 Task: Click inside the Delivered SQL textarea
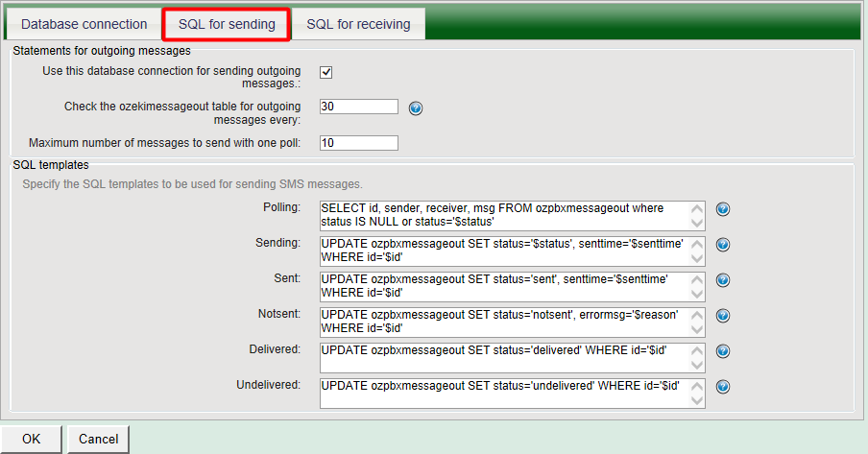(504, 356)
